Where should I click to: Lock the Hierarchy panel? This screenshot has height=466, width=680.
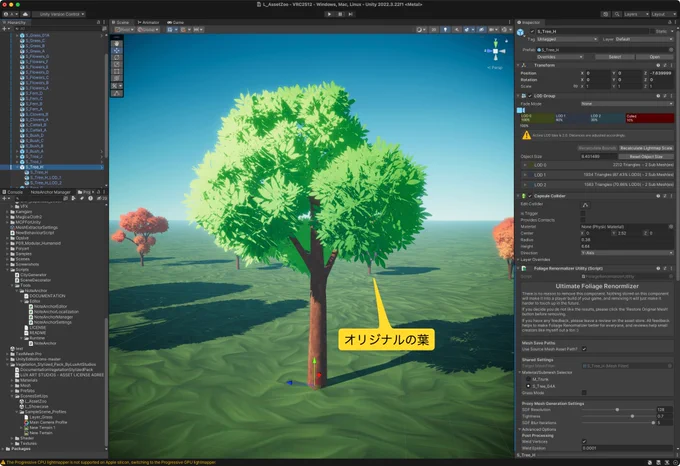click(98, 22)
